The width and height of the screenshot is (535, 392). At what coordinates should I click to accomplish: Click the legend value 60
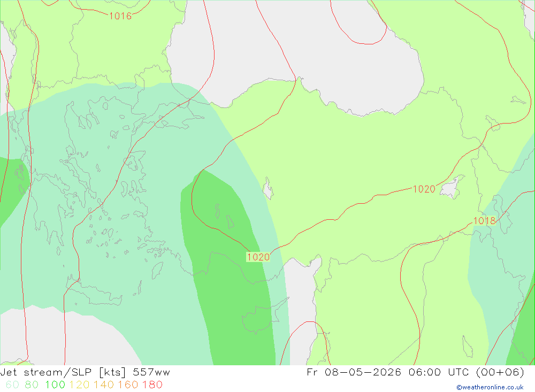[12, 385]
